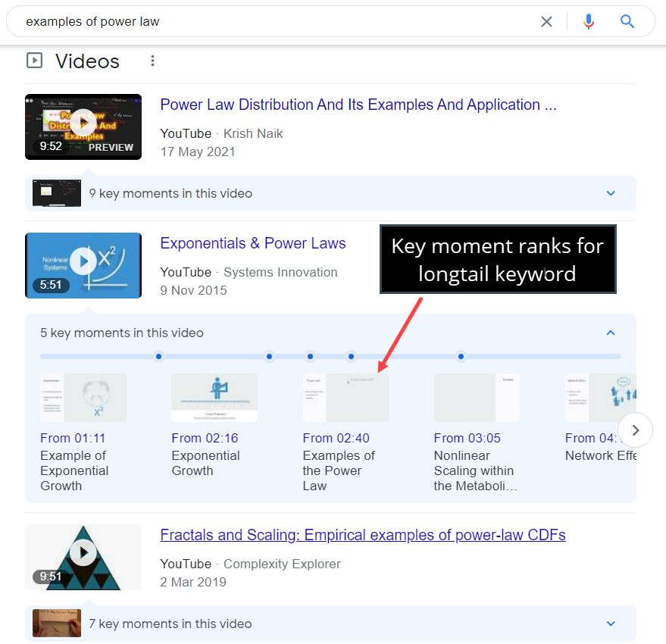
Task: Click the blue search magnifier icon
Action: pyautogui.click(x=627, y=21)
